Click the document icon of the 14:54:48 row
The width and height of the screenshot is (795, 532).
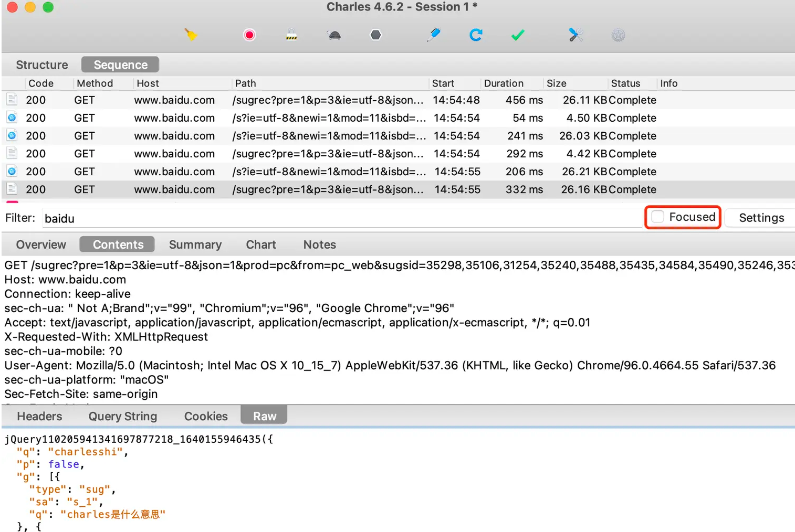click(12, 100)
